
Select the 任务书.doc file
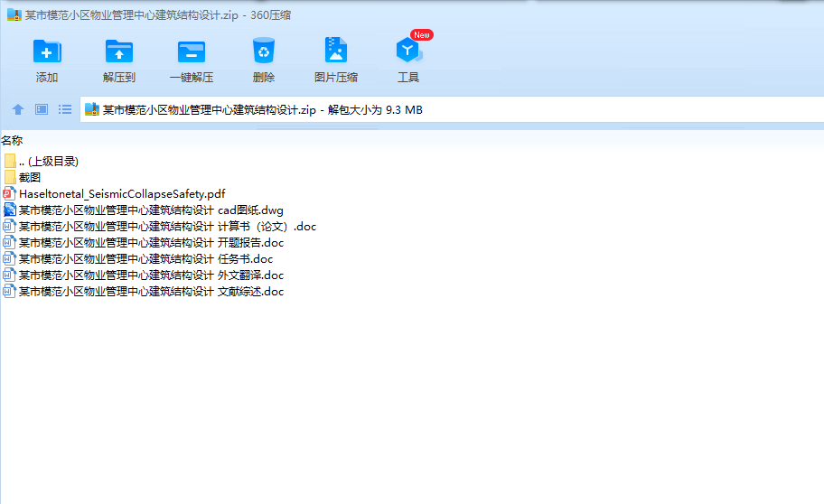coord(137,259)
